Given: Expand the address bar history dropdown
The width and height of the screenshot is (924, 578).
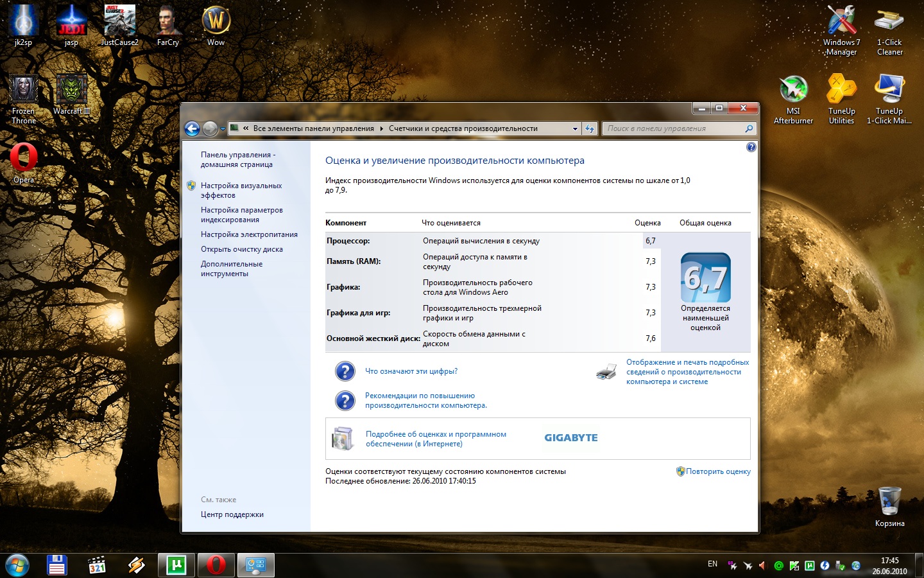Looking at the screenshot, I should pyautogui.click(x=575, y=128).
